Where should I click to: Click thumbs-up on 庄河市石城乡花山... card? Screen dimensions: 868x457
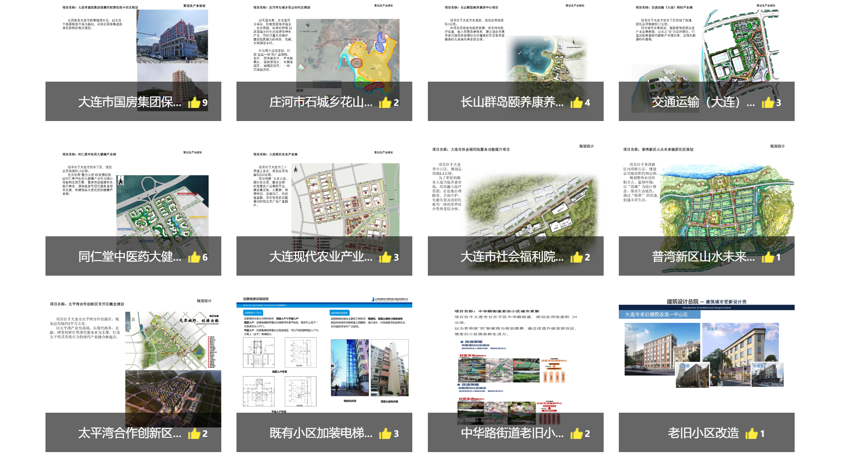pos(385,102)
